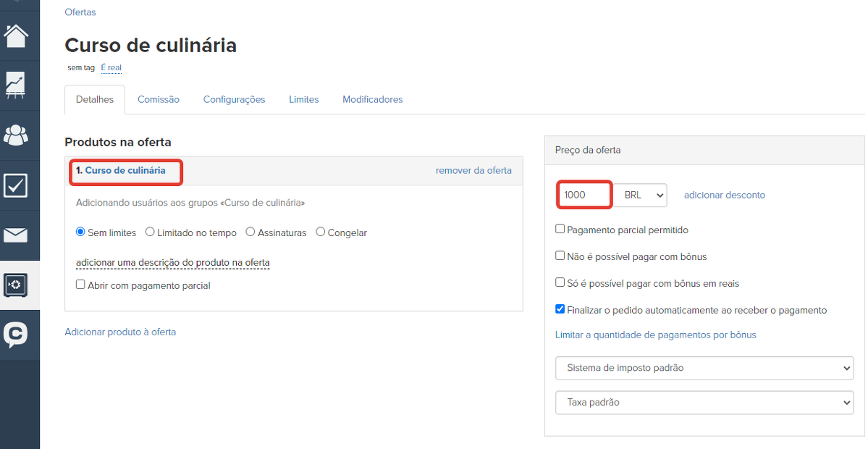Viewport: 868px width, 449px height.
Task: Open the BRL currency dropdown
Action: [x=640, y=195]
